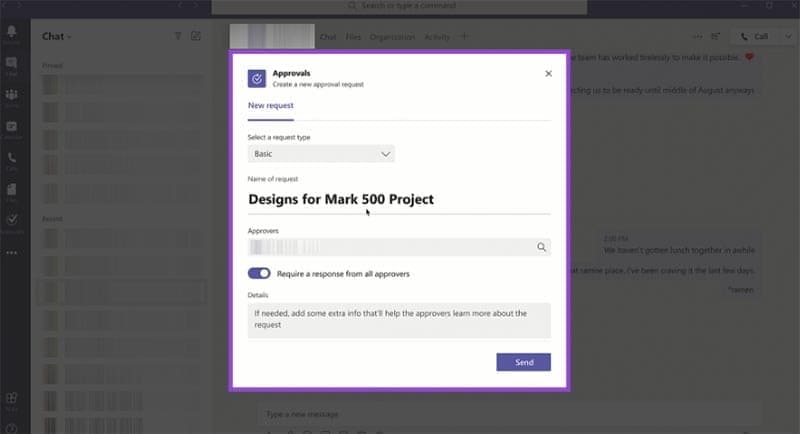This screenshot has height=434, width=800.
Task: Click the Type a new message box
Action: tap(509, 414)
